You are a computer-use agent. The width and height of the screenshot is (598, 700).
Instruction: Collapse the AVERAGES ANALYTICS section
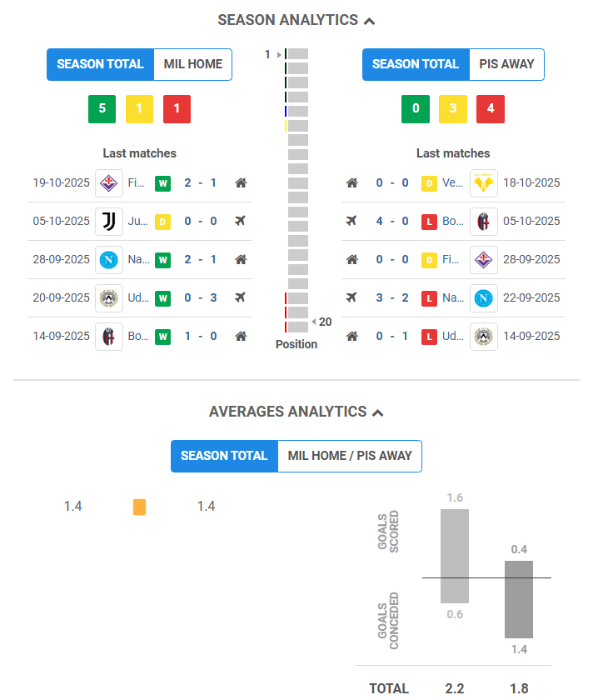[x=377, y=412]
